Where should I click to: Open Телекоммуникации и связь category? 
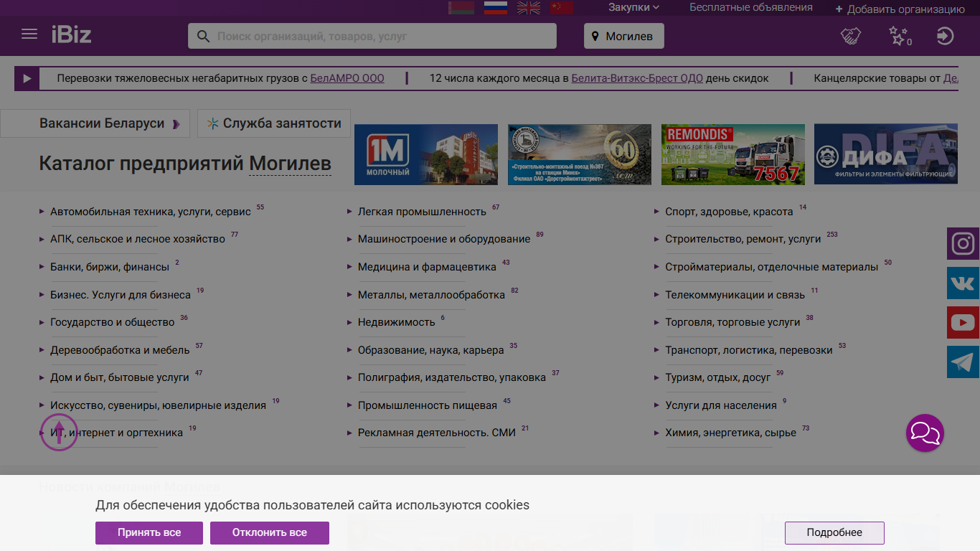(x=735, y=295)
